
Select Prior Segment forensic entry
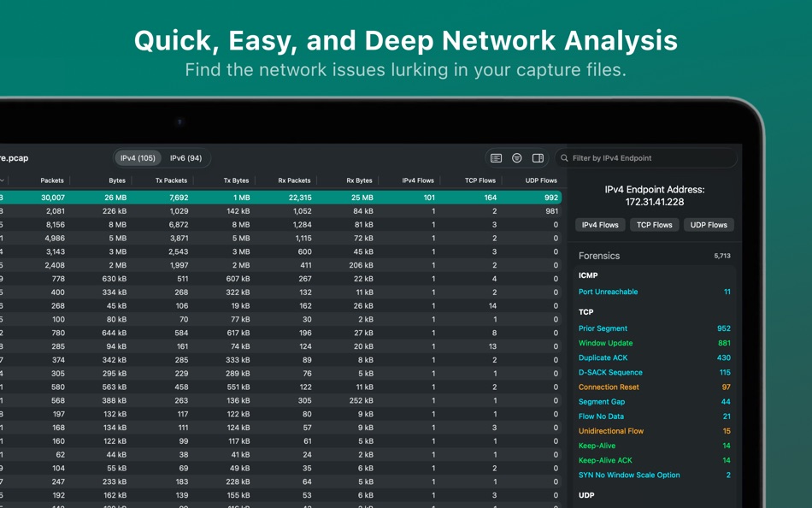point(655,328)
